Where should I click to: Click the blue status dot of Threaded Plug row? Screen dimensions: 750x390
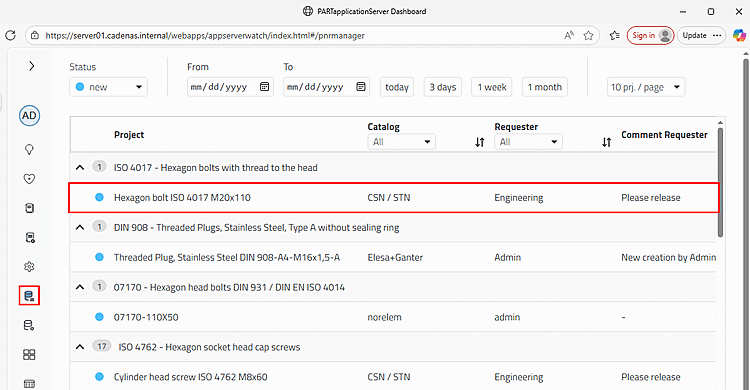click(x=99, y=257)
